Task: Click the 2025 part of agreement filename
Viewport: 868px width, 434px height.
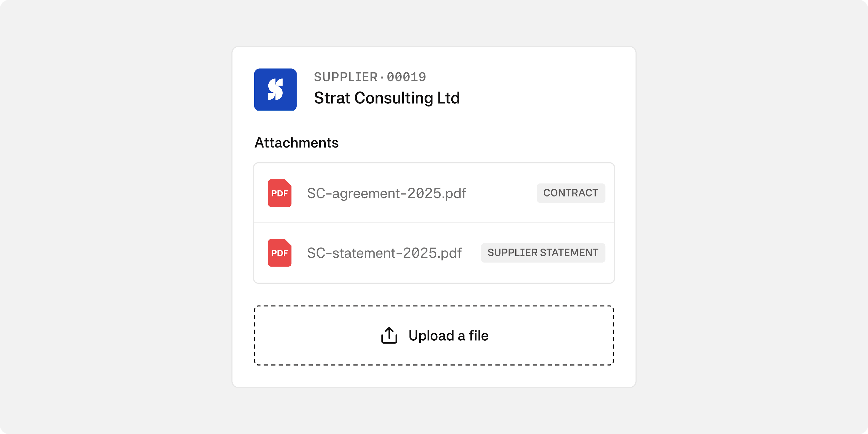Action: (424, 193)
